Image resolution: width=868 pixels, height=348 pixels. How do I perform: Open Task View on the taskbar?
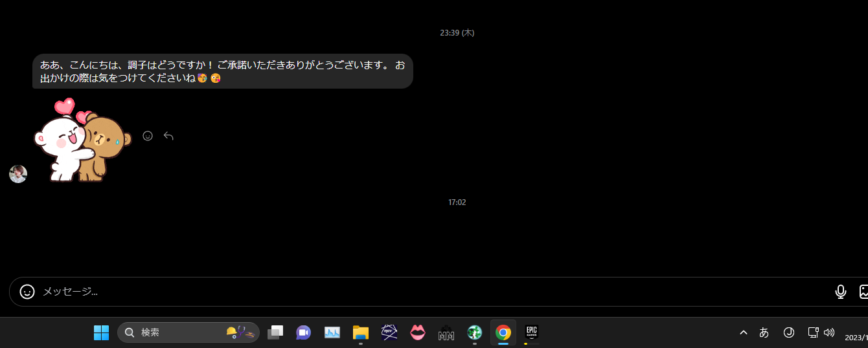275,332
